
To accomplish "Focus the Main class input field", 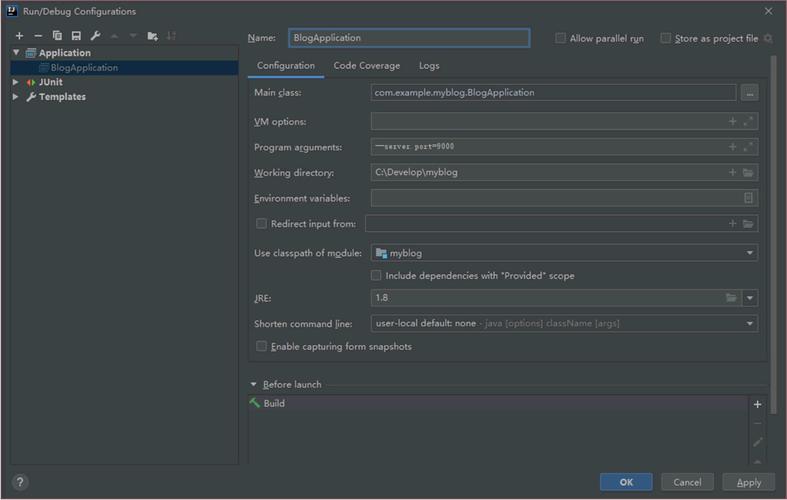I will pos(553,92).
